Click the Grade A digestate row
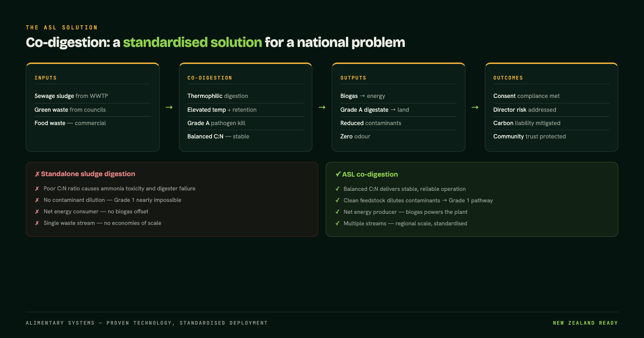Image resolution: width=644 pixels, height=338 pixels. pyautogui.click(x=398, y=109)
